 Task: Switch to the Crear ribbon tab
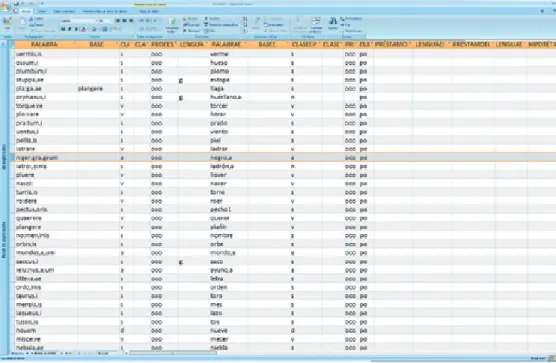pyautogui.click(x=42, y=12)
